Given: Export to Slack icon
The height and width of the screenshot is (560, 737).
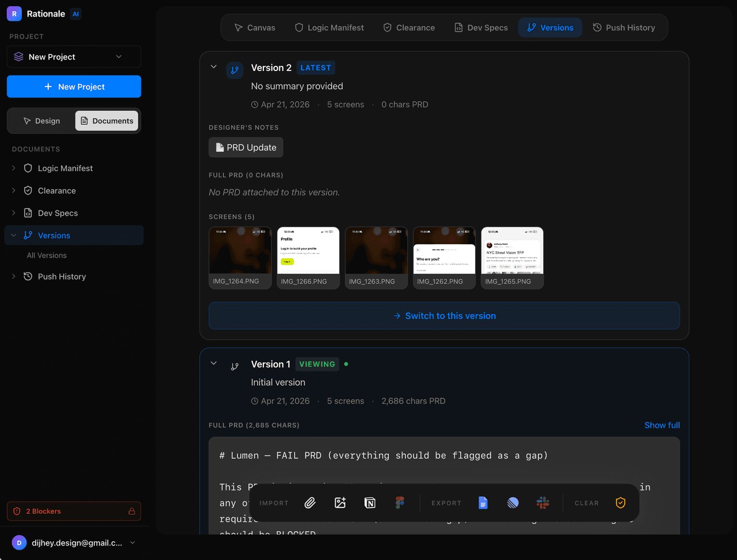Looking at the screenshot, I should pos(543,503).
